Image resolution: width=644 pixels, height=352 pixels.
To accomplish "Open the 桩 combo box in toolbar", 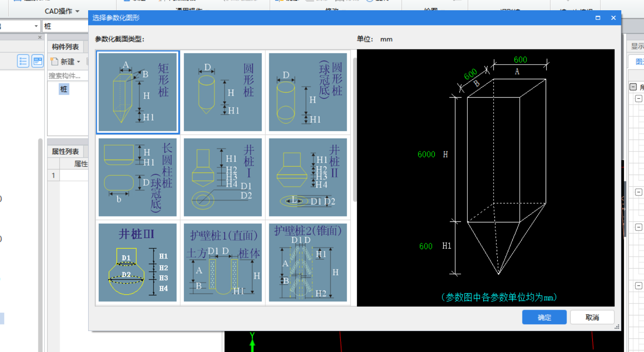I will tap(65, 26).
